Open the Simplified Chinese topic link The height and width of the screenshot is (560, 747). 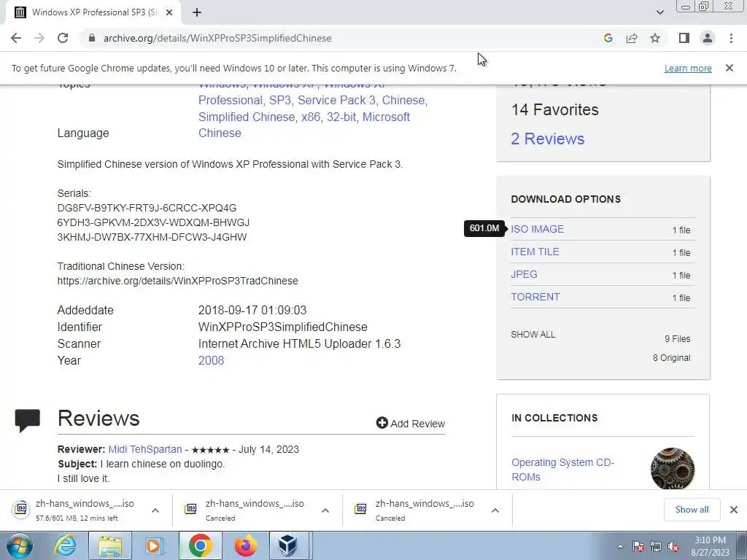tap(247, 117)
